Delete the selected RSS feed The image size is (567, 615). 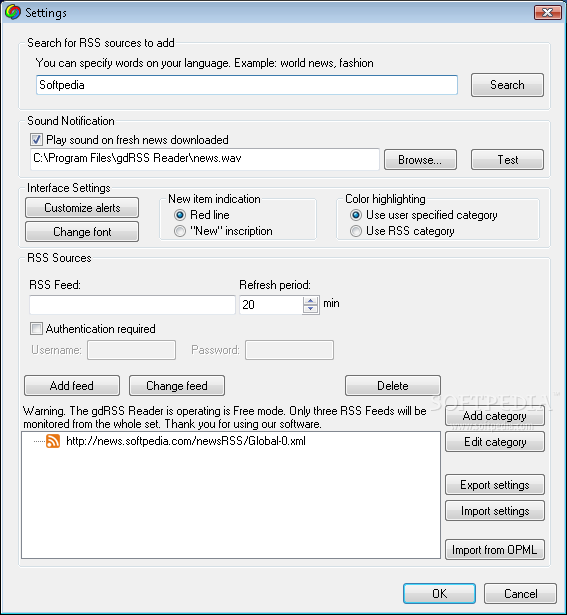(393, 386)
